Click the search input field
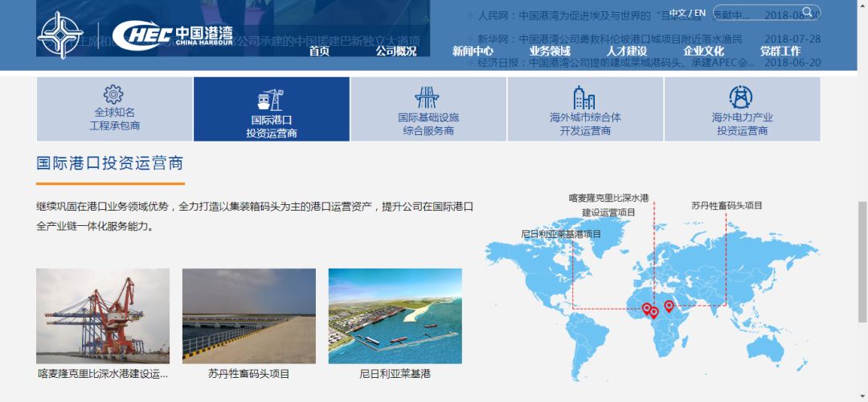This screenshot has width=868, height=402. coord(755,14)
